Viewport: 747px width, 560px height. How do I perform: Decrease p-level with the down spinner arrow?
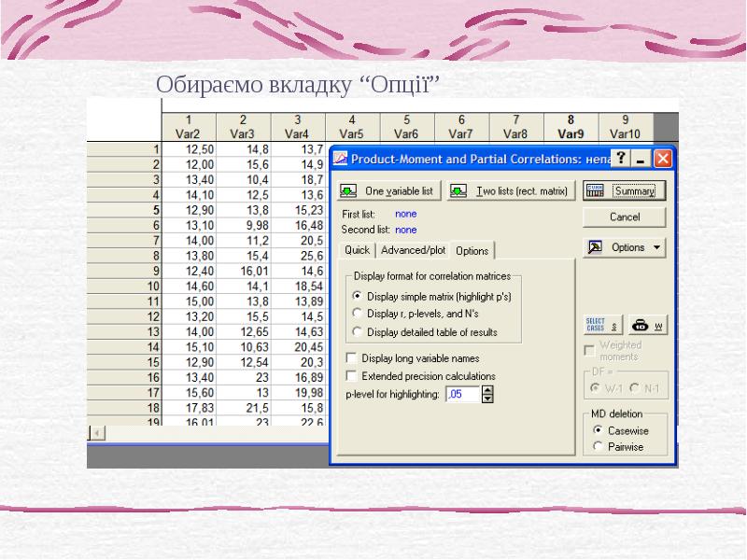point(487,399)
